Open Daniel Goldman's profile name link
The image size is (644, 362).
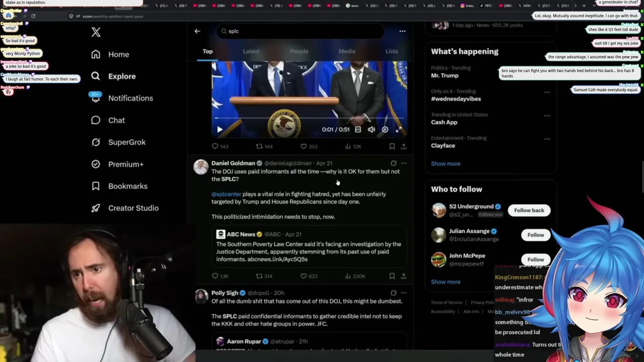pos(233,163)
